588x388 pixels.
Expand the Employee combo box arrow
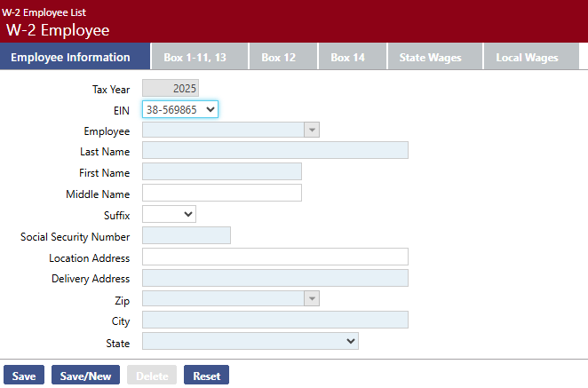[311, 131]
